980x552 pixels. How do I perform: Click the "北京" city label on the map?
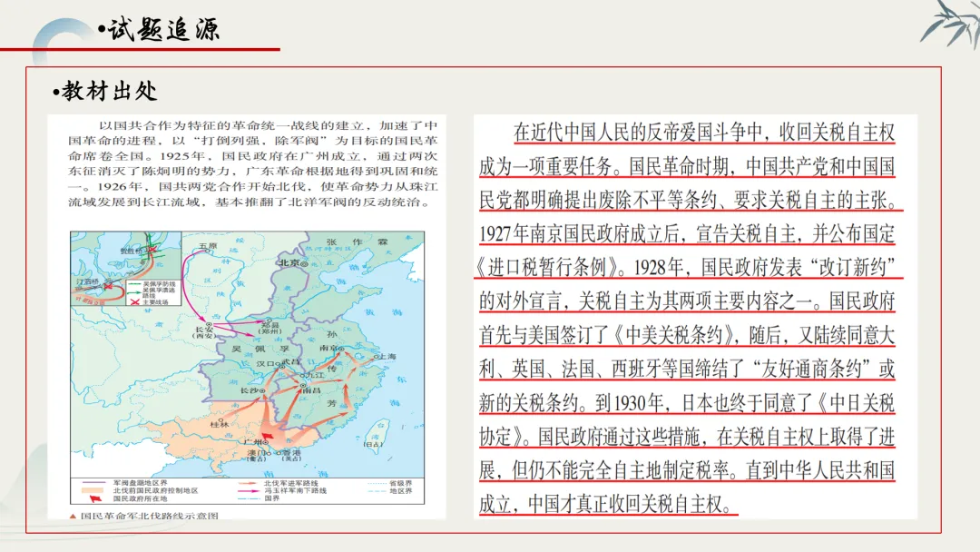pos(289,262)
